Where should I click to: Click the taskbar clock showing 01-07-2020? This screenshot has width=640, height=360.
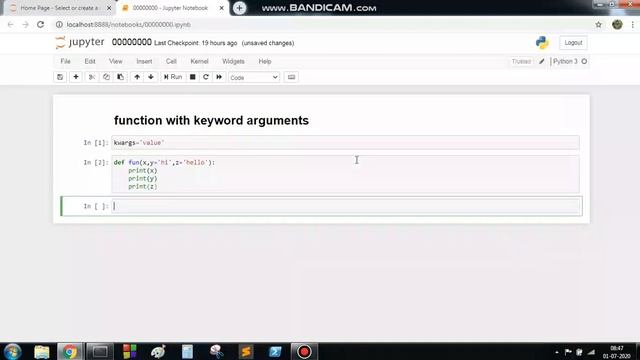tap(617, 352)
